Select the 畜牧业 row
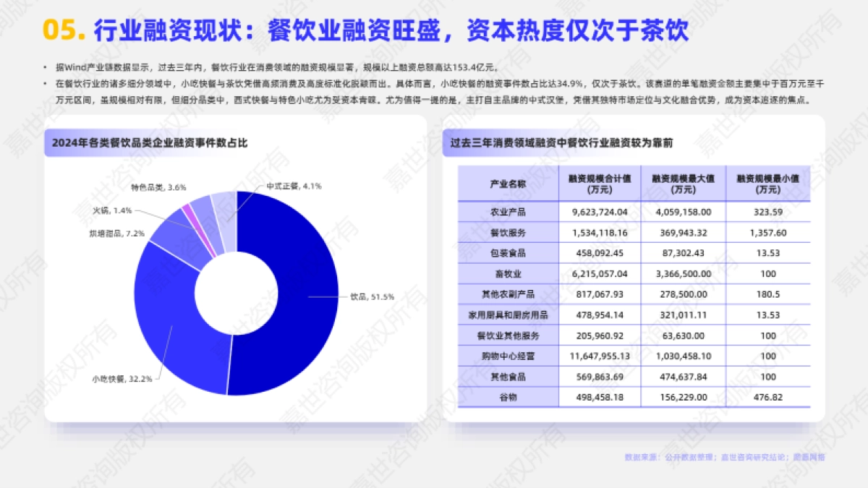 [x=509, y=274]
